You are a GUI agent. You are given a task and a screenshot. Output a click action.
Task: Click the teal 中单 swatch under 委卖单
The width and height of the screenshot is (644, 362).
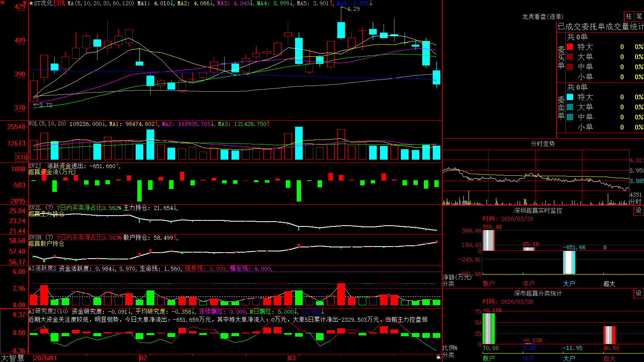click(570, 117)
